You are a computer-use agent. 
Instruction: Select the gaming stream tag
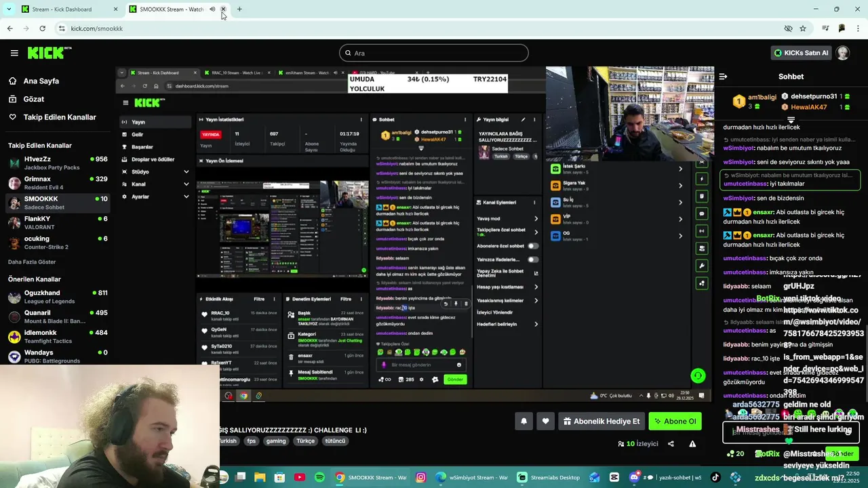[276, 441]
